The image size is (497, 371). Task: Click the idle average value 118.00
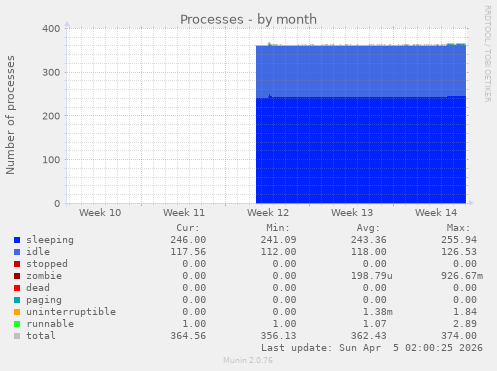pos(369,252)
